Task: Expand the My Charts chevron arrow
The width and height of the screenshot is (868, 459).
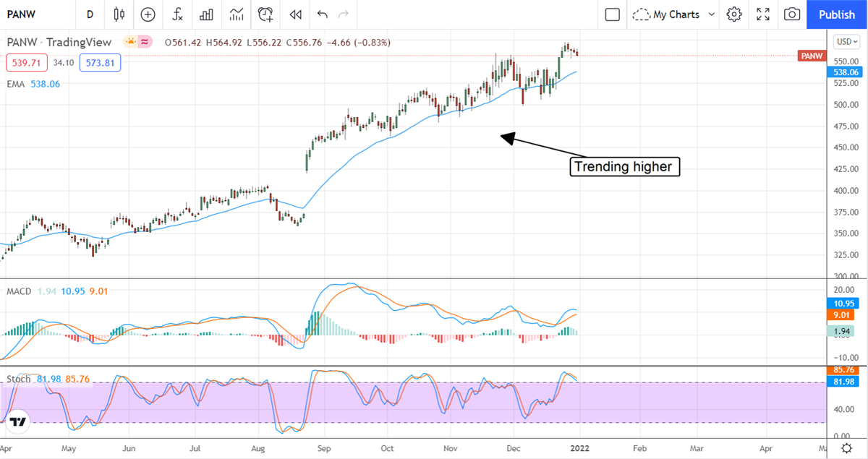Action: tap(712, 14)
